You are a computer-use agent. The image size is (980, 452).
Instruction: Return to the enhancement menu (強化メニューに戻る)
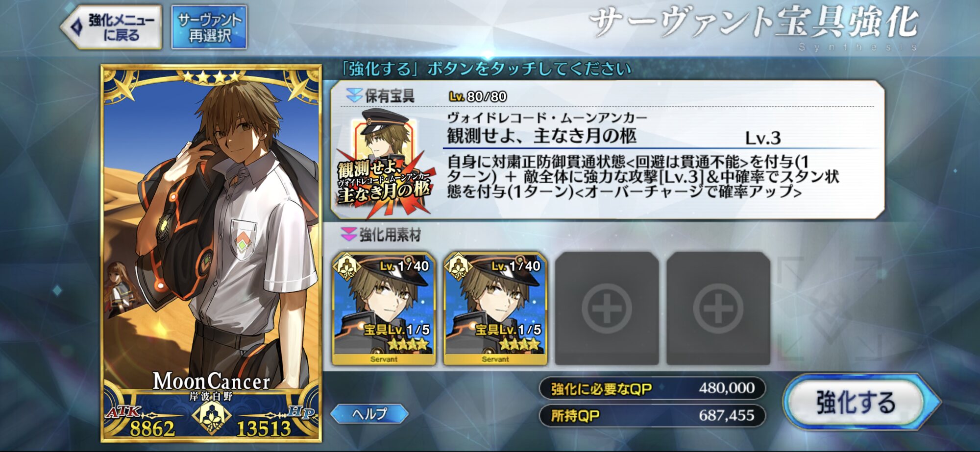pos(112,27)
